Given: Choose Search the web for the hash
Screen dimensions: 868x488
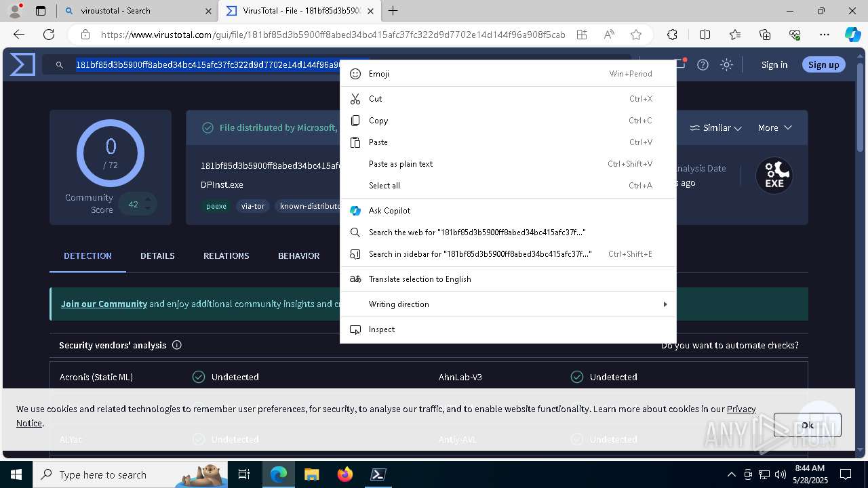Looking at the screenshot, I should [x=508, y=232].
